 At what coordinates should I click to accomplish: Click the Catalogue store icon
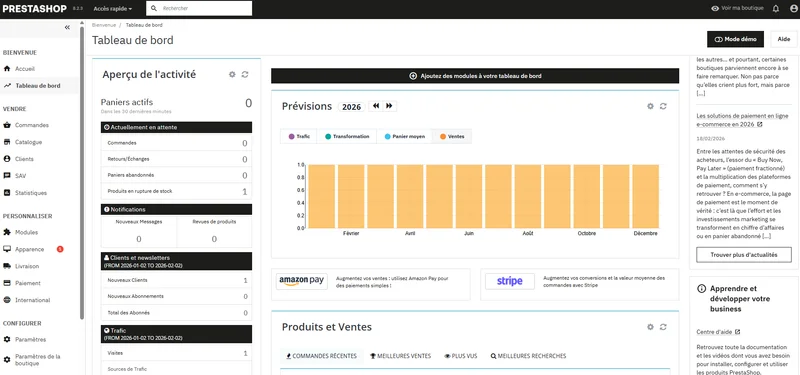pos(7,142)
